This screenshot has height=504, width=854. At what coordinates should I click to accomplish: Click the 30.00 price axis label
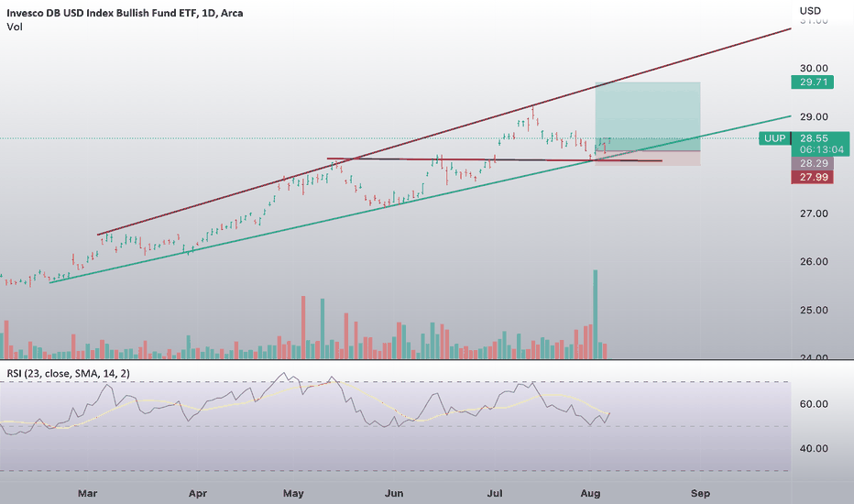[x=814, y=68]
